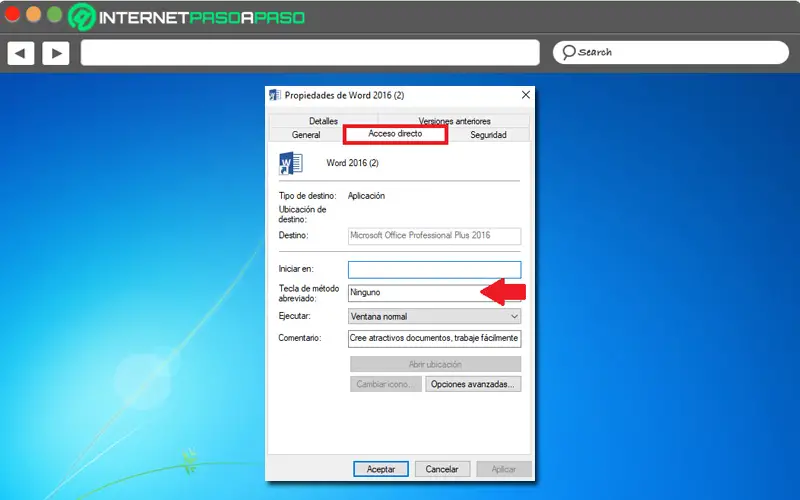The width and height of the screenshot is (800, 500).
Task: Click the empty browser address bar
Action: pyautogui.click(x=310, y=53)
